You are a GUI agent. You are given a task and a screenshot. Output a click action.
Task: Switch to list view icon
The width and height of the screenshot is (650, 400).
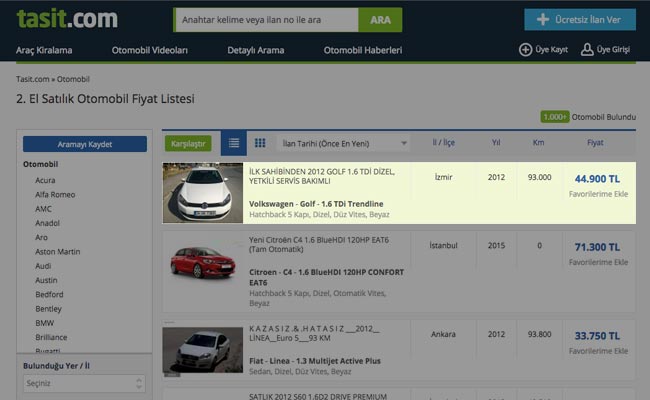tap(234, 143)
